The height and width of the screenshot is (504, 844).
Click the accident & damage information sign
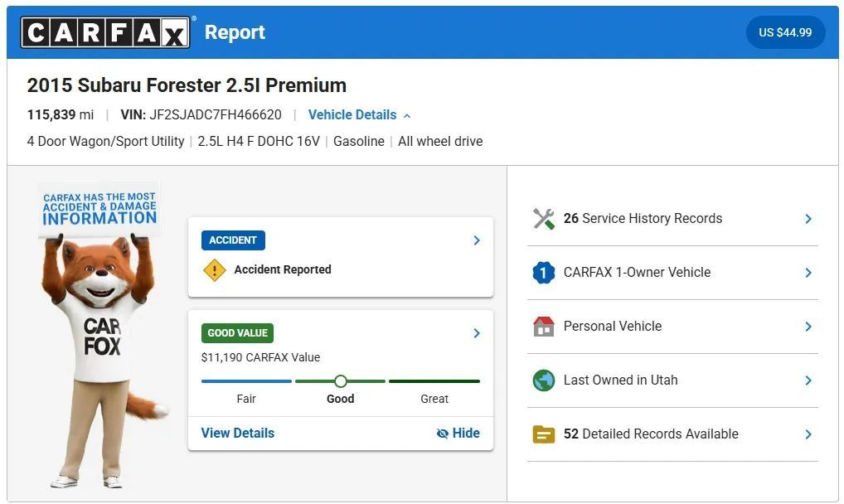coord(99,209)
